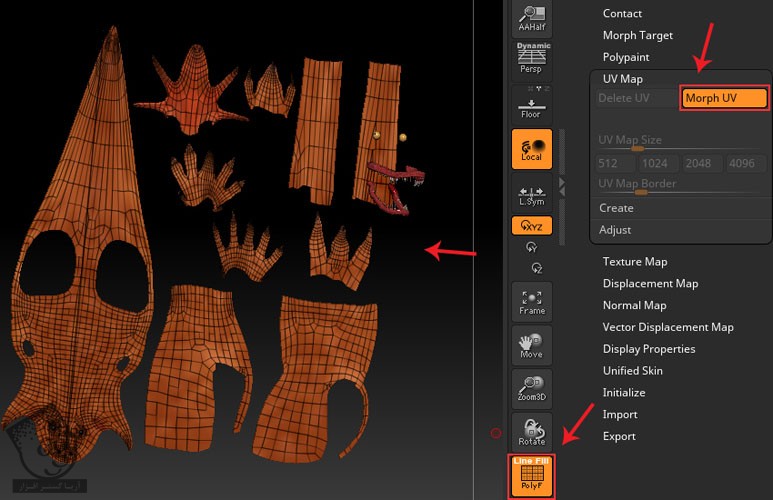Expand the Adjust subsection
This screenshot has height=500, width=773.
click(615, 230)
